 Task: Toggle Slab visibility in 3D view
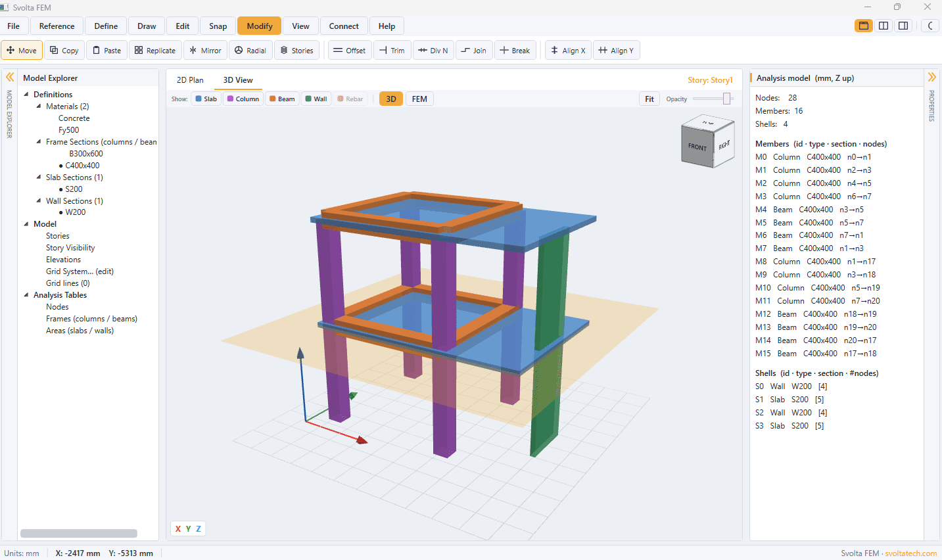pos(206,99)
